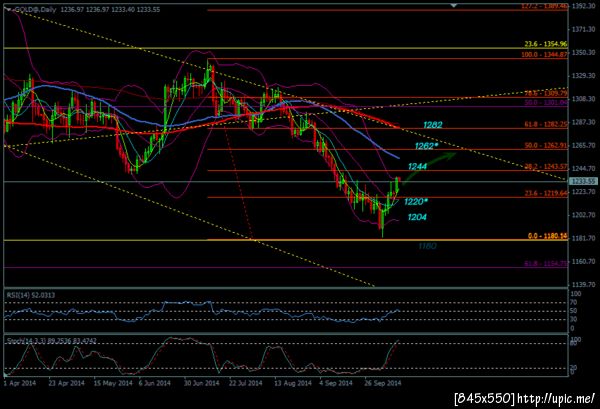Select the 38.2 - 1243.57 Fibonacci label

coord(546,166)
